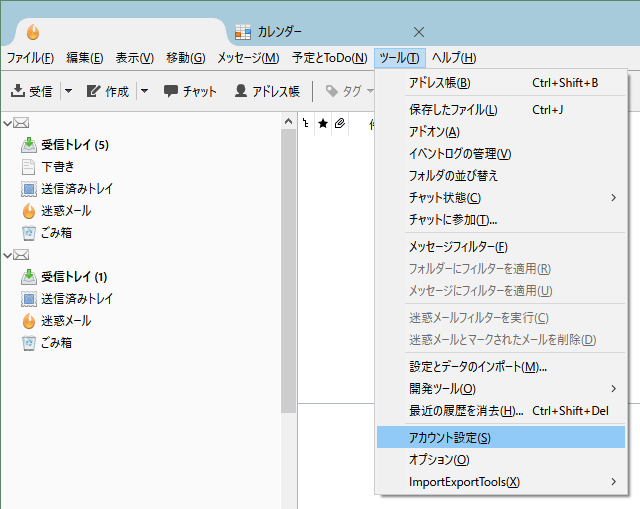Click the star column header

coord(323,124)
